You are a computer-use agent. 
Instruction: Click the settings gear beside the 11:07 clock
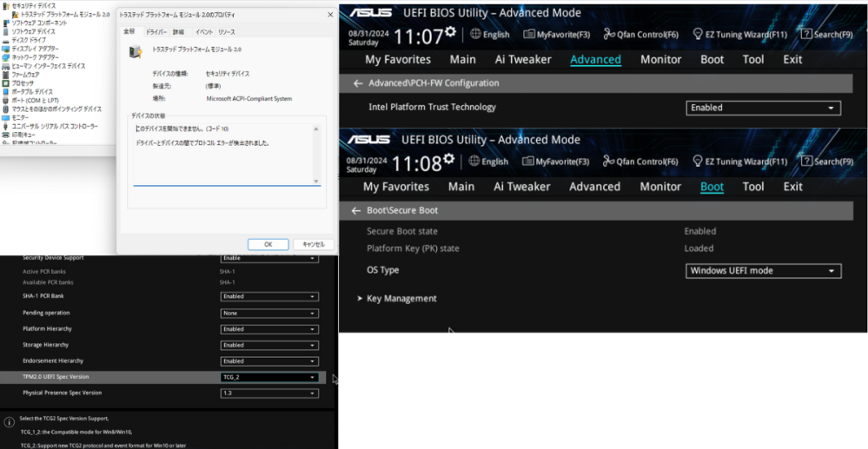tap(451, 30)
